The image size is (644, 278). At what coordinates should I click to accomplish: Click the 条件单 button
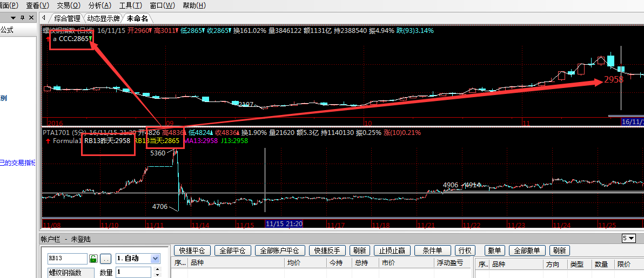(432, 250)
